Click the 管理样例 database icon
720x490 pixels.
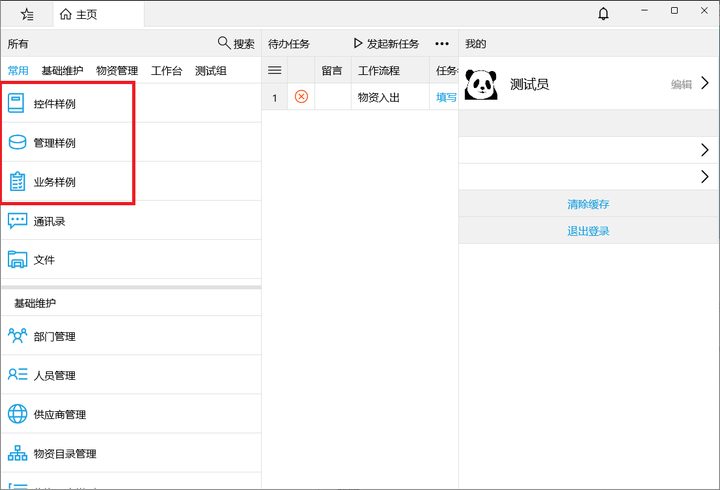[17, 143]
